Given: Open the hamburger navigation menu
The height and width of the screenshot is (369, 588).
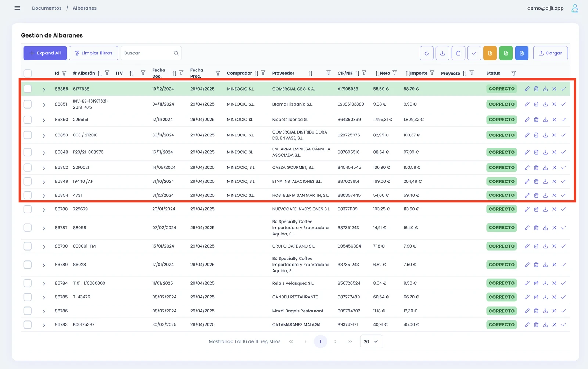Looking at the screenshot, I should click(17, 8).
